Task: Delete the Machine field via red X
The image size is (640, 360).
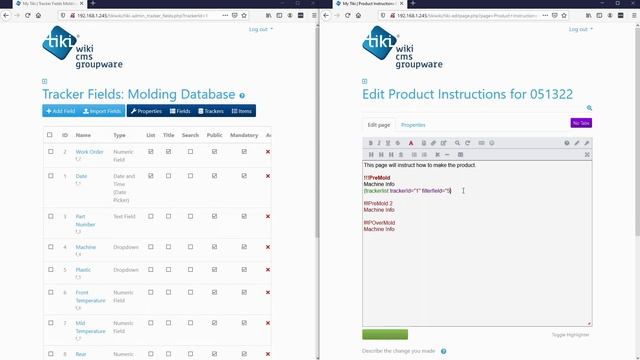Action: point(268,247)
